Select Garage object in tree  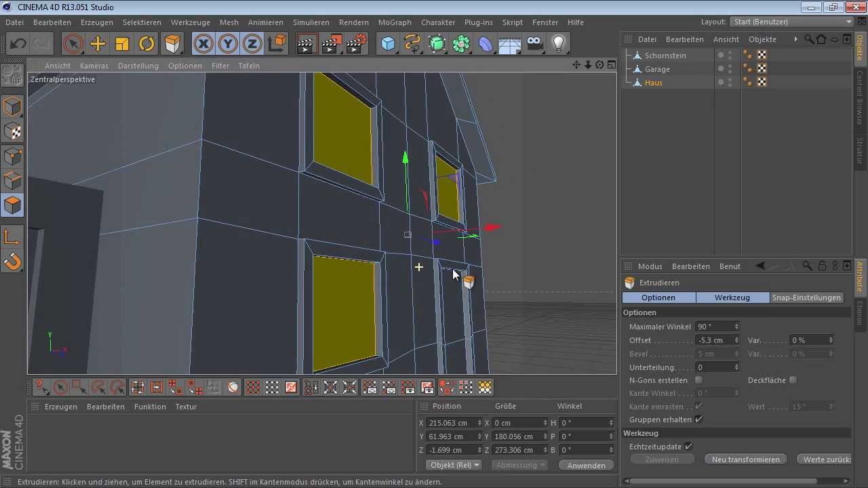click(x=657, y=69)
